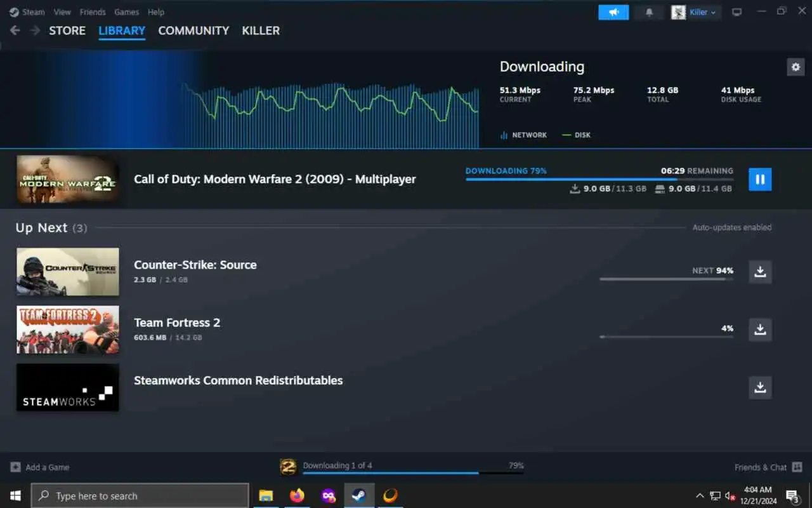
Task: Click the Call of Duty download progress bar
Action: point(599,180)
